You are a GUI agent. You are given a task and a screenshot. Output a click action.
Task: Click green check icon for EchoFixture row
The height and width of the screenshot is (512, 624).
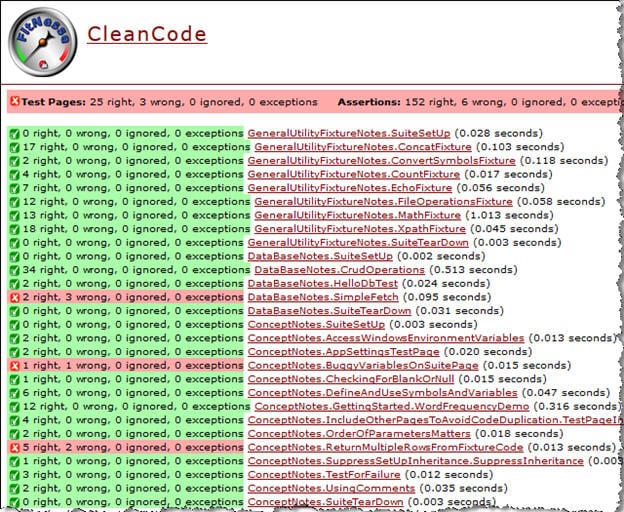coord(14,189)
